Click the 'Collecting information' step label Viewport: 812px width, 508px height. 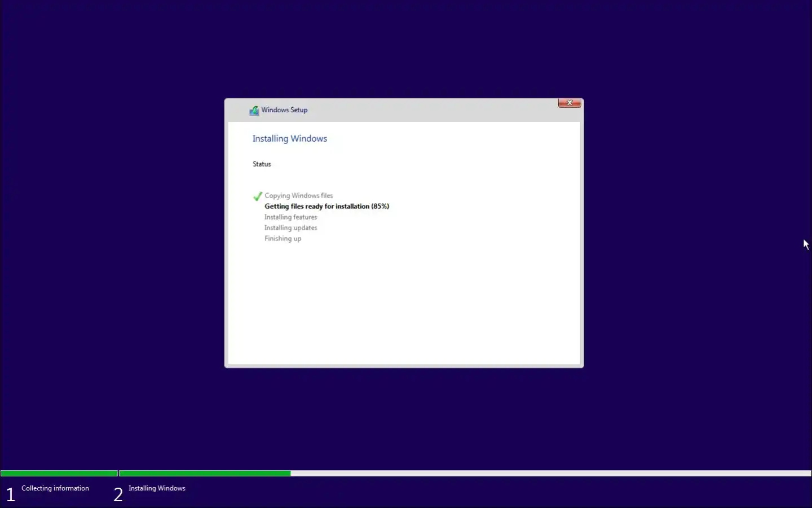(x=55, y=488)
